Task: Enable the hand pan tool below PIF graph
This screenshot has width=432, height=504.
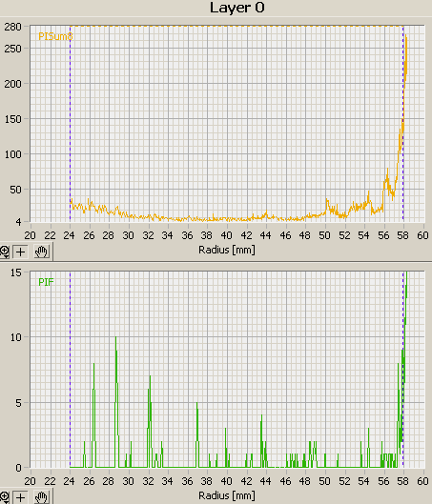Action: pyautogui.click(x=41, y=497)
